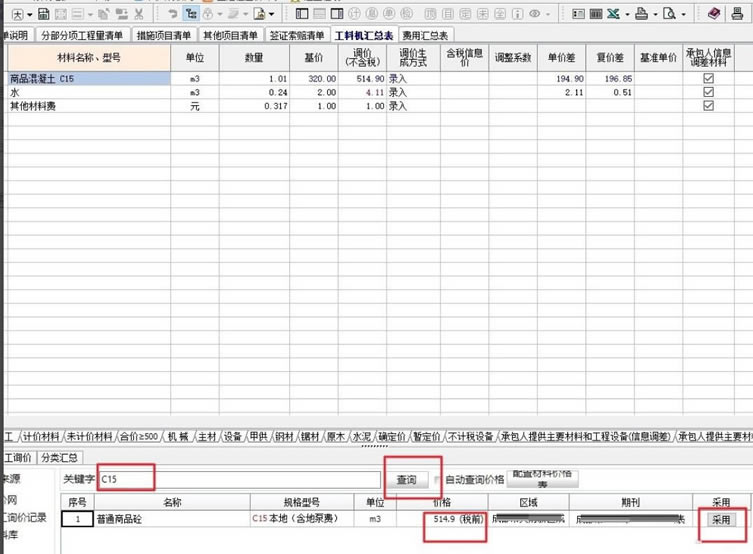Click the boxed 全 toolbar icon
Viewport: 753px width, 554px height.
click(x=500, y=14)
